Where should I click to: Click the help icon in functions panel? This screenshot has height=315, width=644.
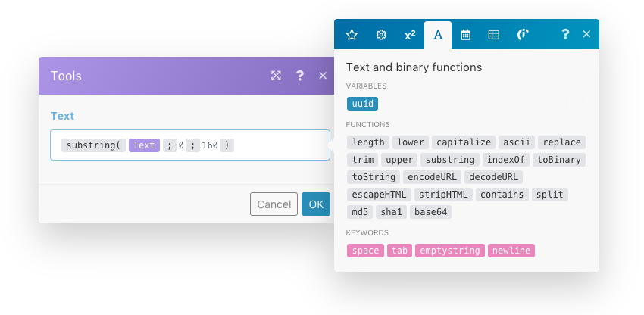[x=564, y=35]
